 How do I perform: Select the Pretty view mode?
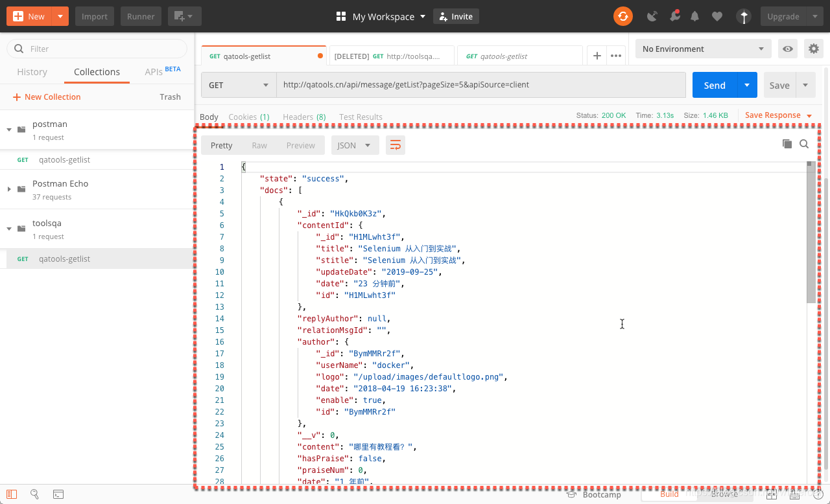221,145
